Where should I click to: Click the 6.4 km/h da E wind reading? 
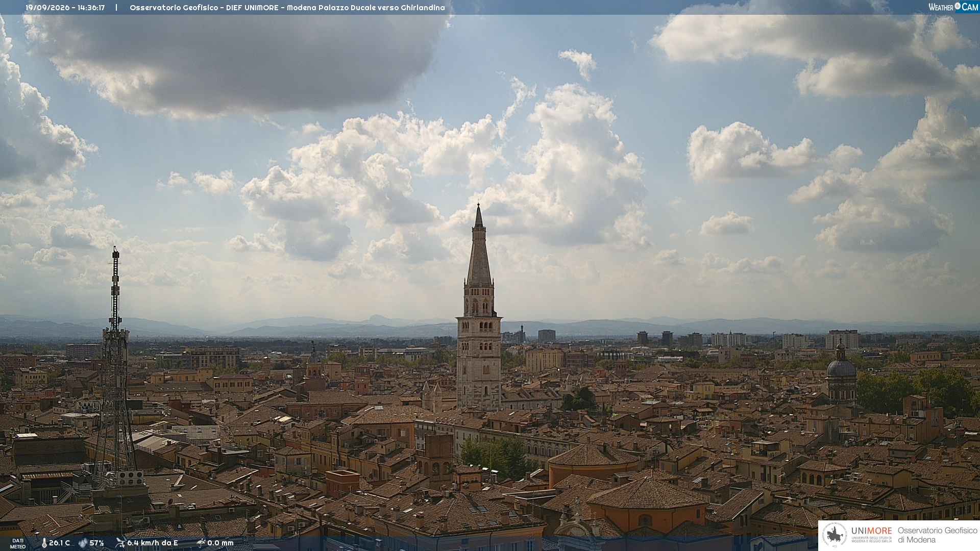(x=153, y=543)
